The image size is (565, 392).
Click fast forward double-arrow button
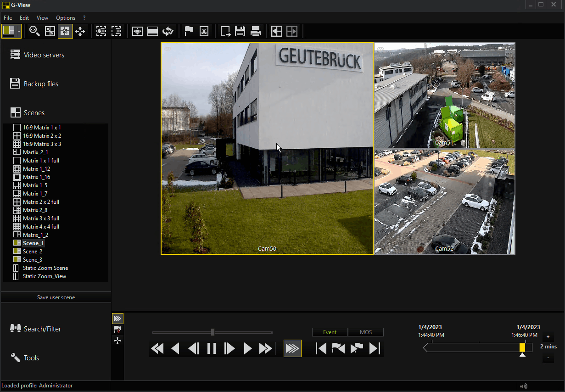(x=266, y=349)
